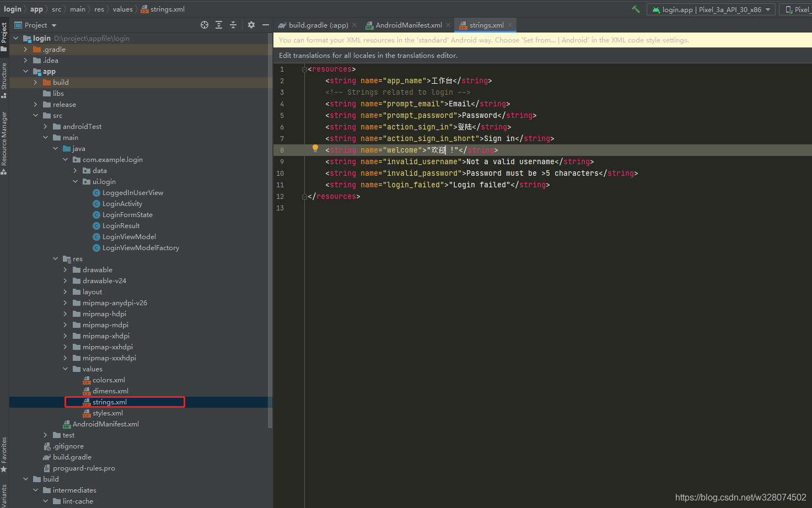Collapse the app module node
The width and height of the screenshot is (812, 508).
point(25,72)
